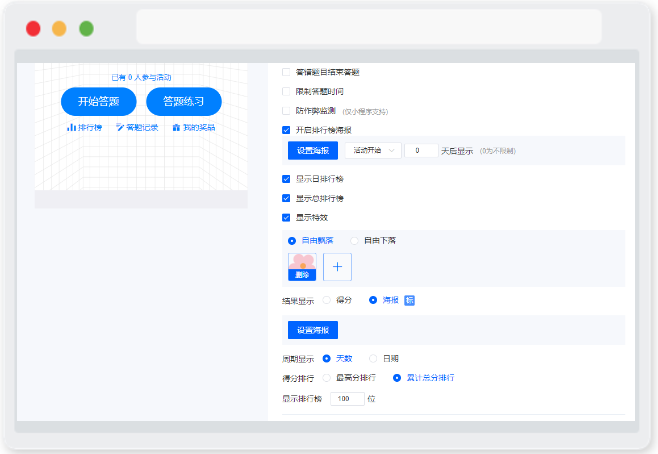Screen dimensions: 658x454
Task: Open the 排行榜 leaderboard link in preview
Action: (x=84, y=127)
